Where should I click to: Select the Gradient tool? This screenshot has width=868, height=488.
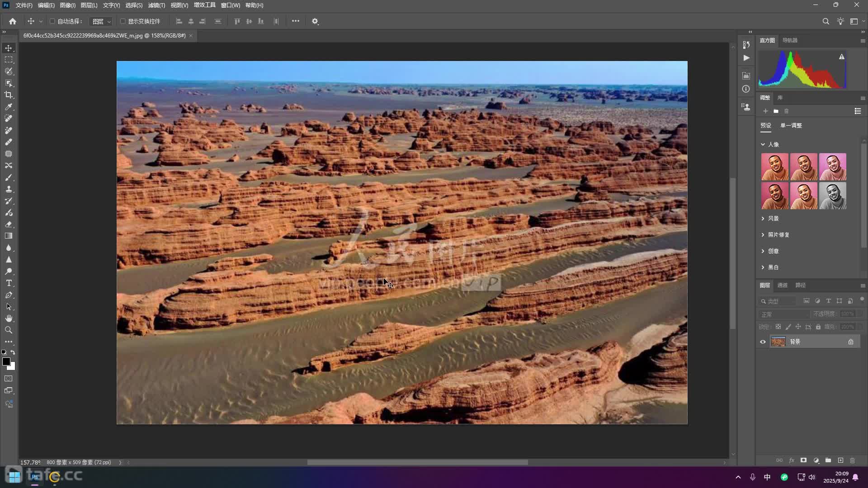tap(9, 236)
